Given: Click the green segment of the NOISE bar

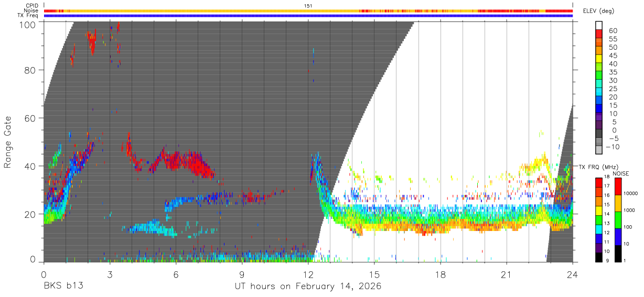Looking at the screenshot, I should [x=619, y=219].
